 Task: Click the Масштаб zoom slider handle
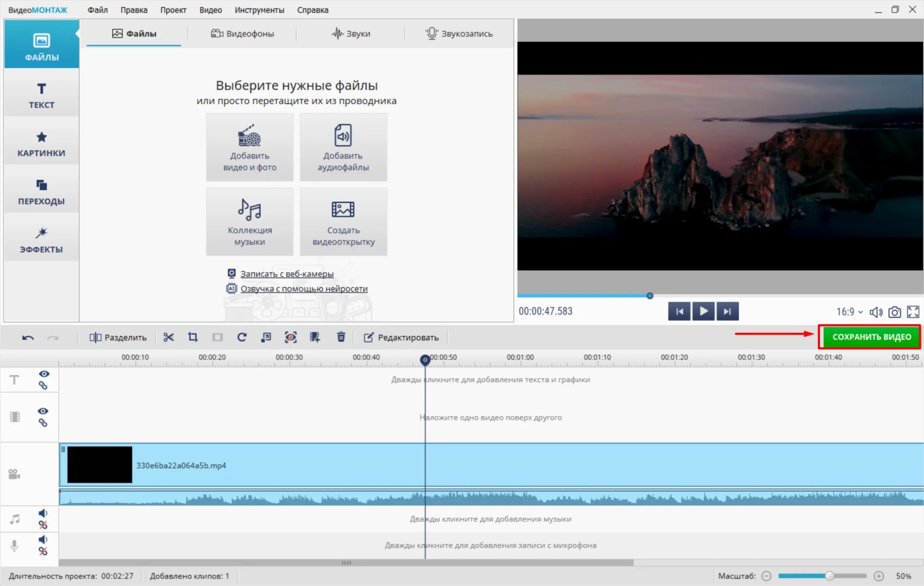pos(830,576)
